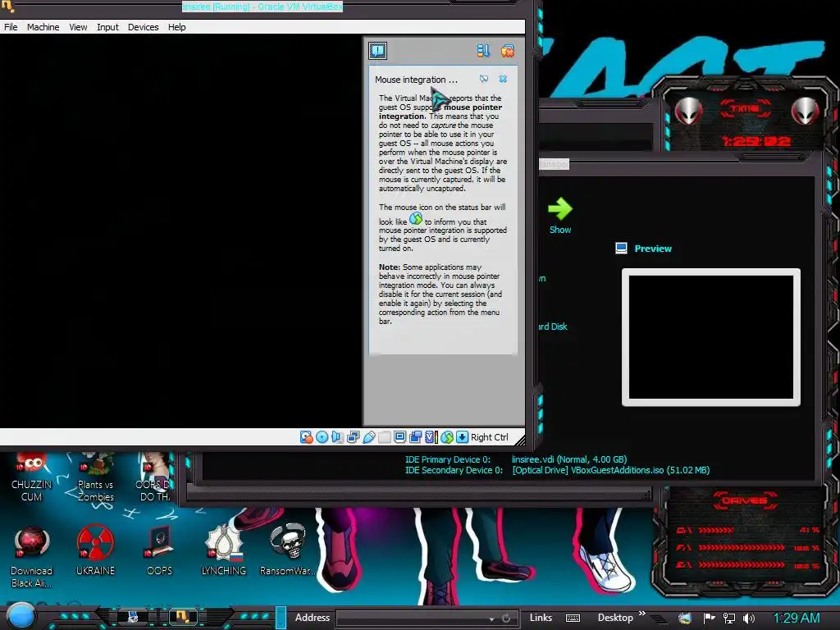Click the 'IDE Primary Device 0:' label
This screenshot has width=840, height=630.
(447, 459)
